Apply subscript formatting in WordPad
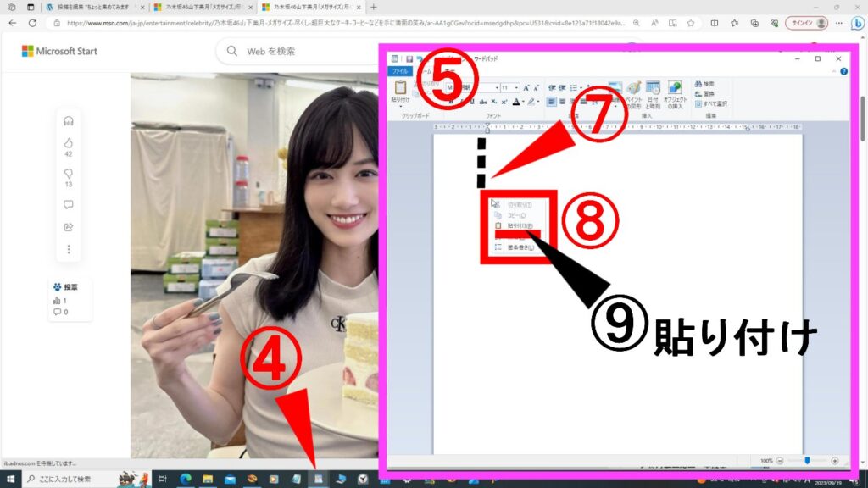The height and width of the screenshot is (488, 868). (494, 102)
